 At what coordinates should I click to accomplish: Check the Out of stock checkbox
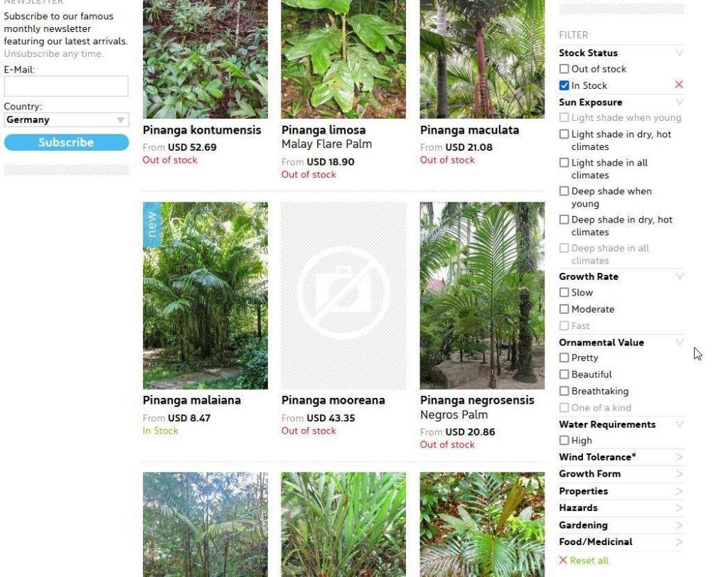(x=564, y=69)
